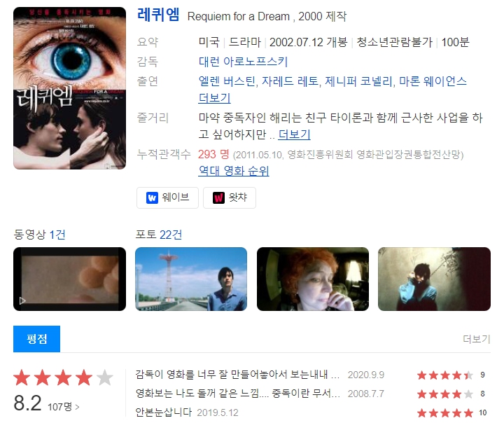Screen dimensions: 504x423
Task: Click the Watcha logo icon
Action: 218,197
